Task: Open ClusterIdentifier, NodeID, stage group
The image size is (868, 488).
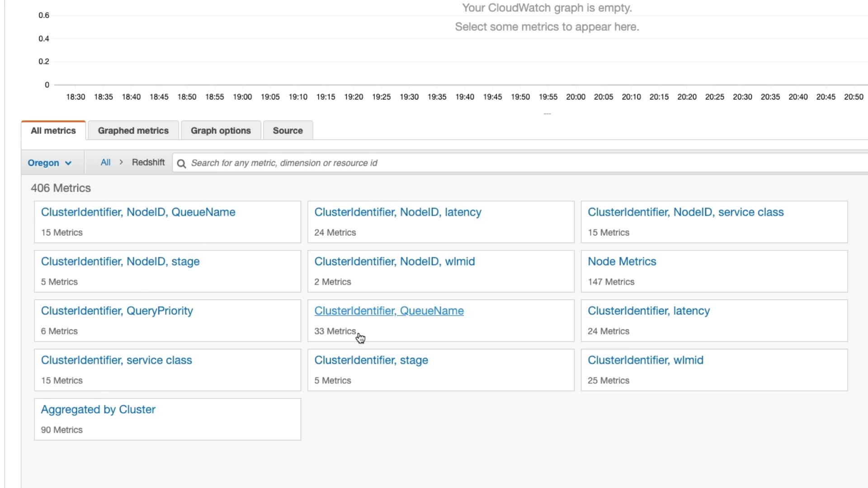Action: 120,262
